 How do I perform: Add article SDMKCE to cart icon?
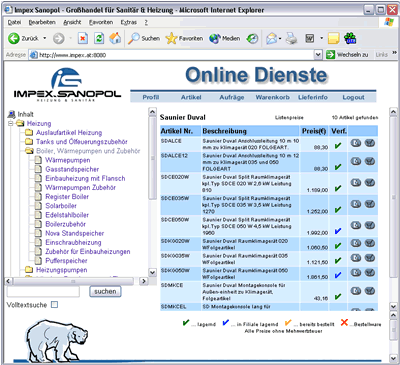370,291
